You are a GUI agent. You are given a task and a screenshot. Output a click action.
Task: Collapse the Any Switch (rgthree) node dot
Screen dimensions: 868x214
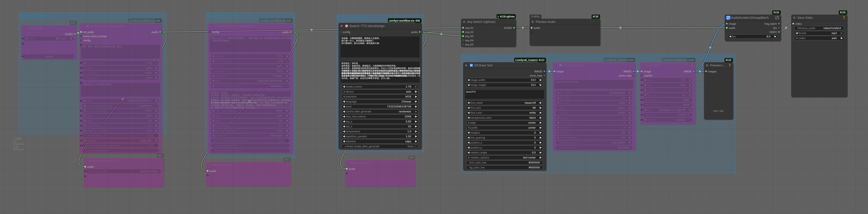click(x=464, y=22)
